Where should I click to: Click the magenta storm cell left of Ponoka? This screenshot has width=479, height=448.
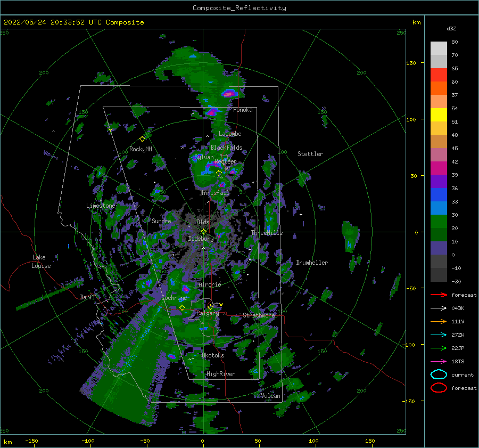[212, 111]
